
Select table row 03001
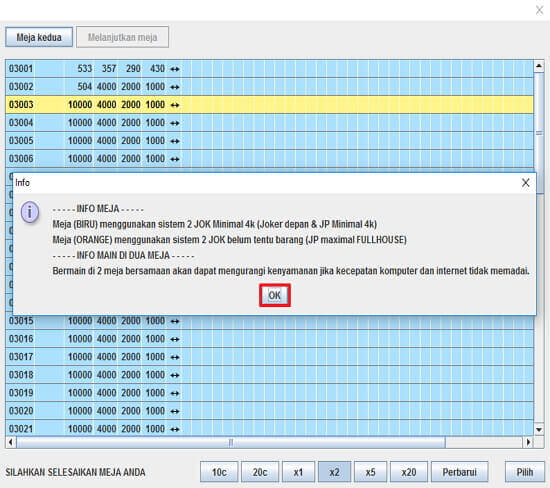coord(269,68)
